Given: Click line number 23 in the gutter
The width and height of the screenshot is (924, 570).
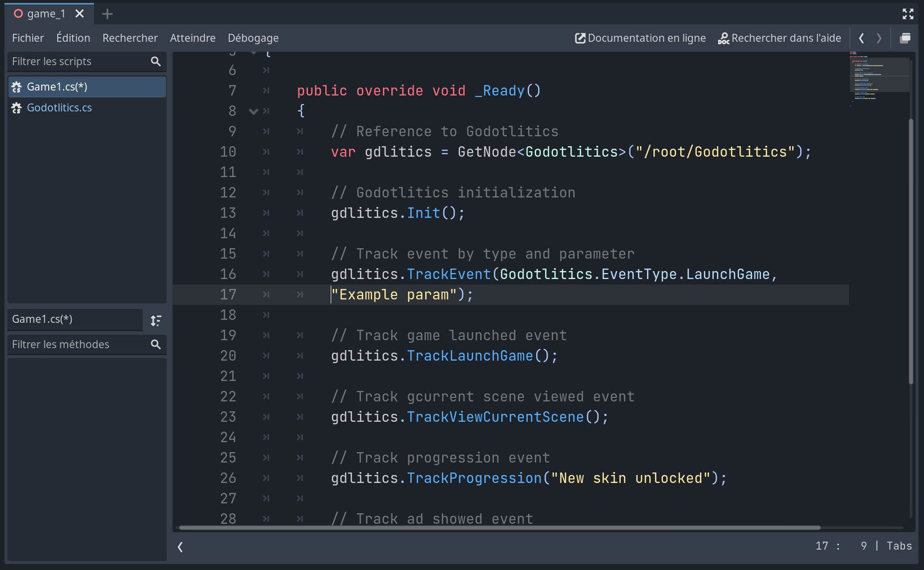Looking at the screenshot, I should (x=228, y=417).
